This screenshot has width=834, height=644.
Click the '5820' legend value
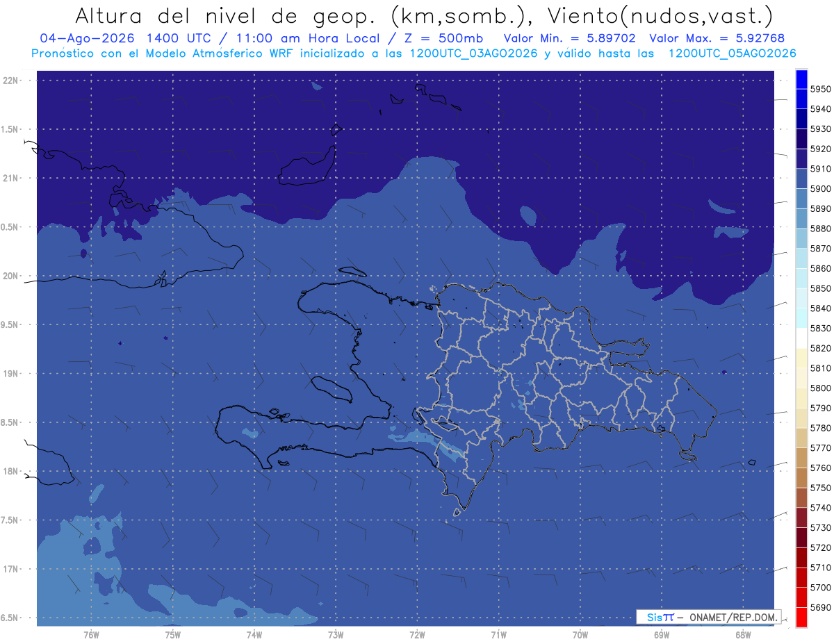tap(821, 348)
